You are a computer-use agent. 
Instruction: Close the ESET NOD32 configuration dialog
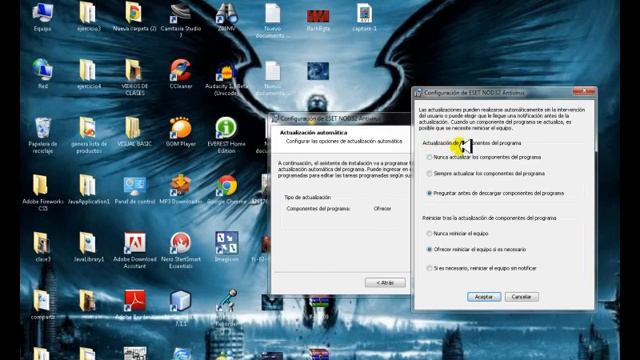coord(584,91)
